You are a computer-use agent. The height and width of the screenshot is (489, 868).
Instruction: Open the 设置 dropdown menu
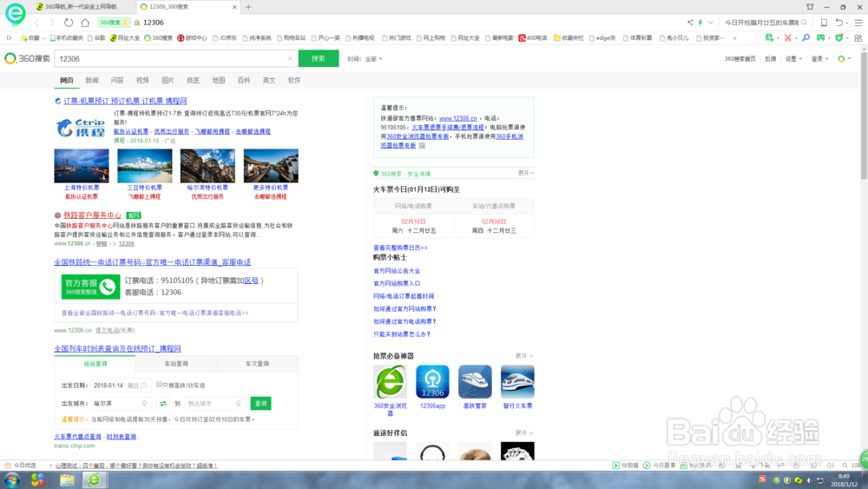click(x=793, y=59)
